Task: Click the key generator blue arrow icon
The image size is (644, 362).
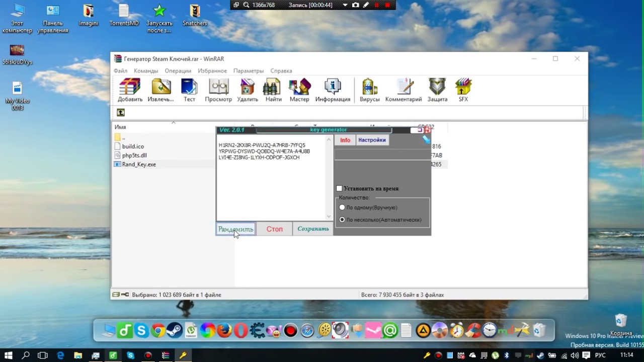Action: (426, 139)
